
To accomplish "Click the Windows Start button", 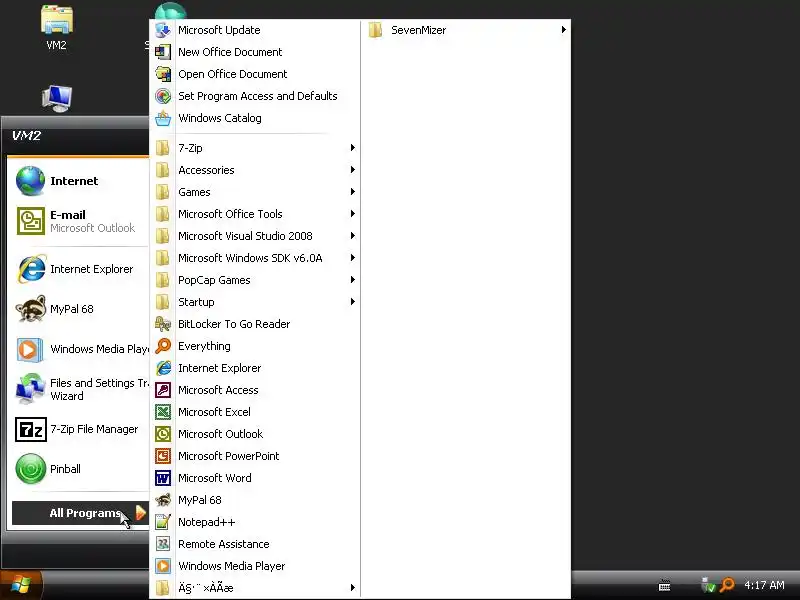I will pyautogui.click(x=21, y=585).
